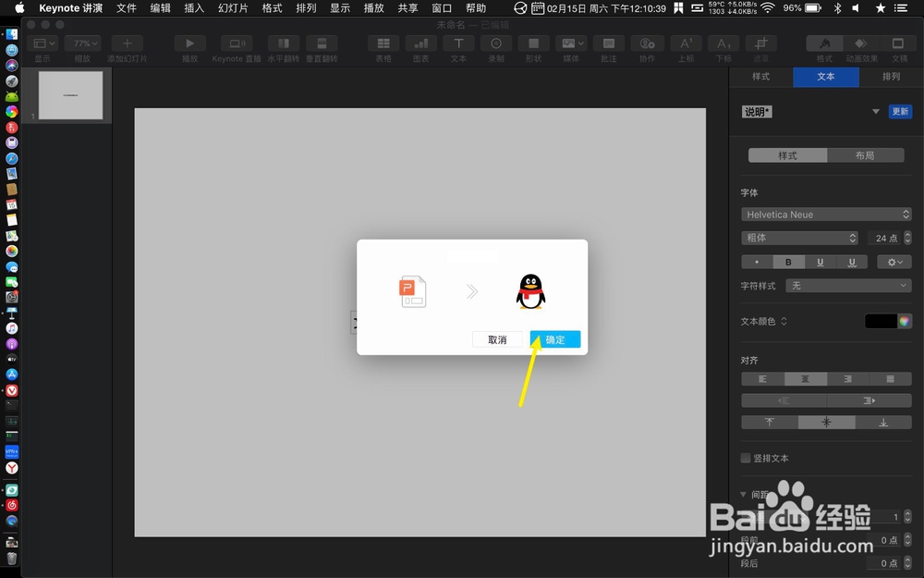Click the Keynote 直播 live icon
The height and width of the screenshot is (578, 924).
237,43
